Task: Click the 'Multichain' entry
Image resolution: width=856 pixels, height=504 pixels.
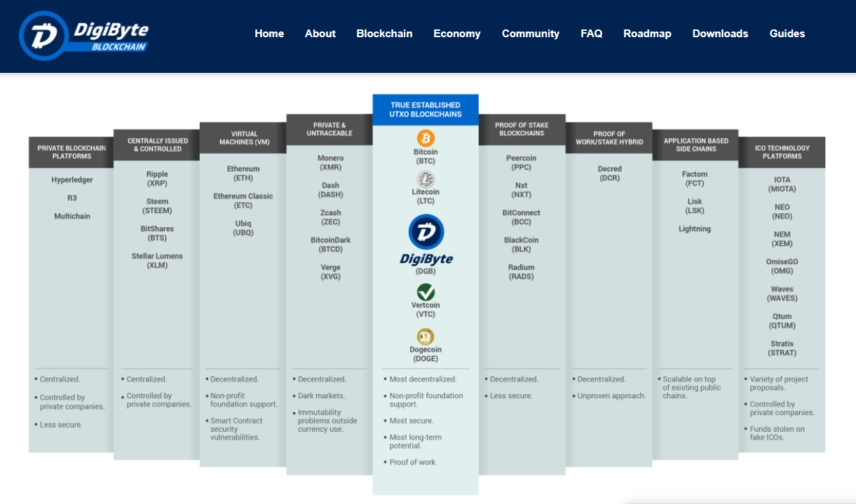Action: tap(72, 217)
